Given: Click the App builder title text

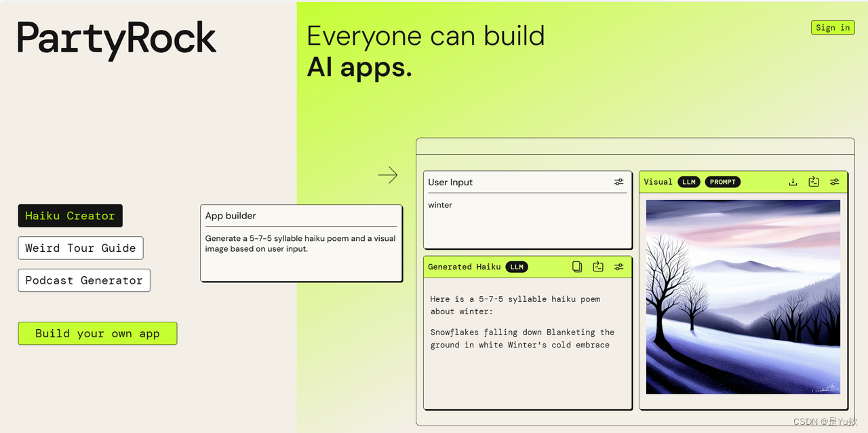Looking at the screenshot, I should (x=231, y=216).
